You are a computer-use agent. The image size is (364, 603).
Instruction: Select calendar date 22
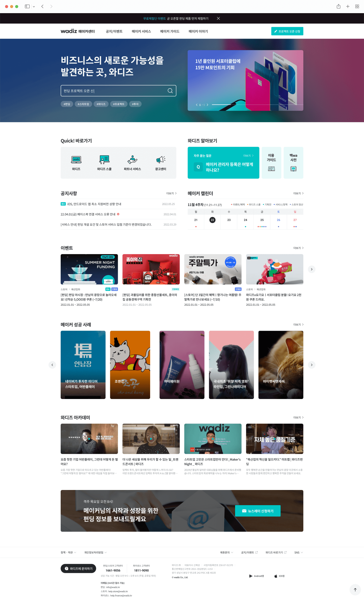[212, 220]
